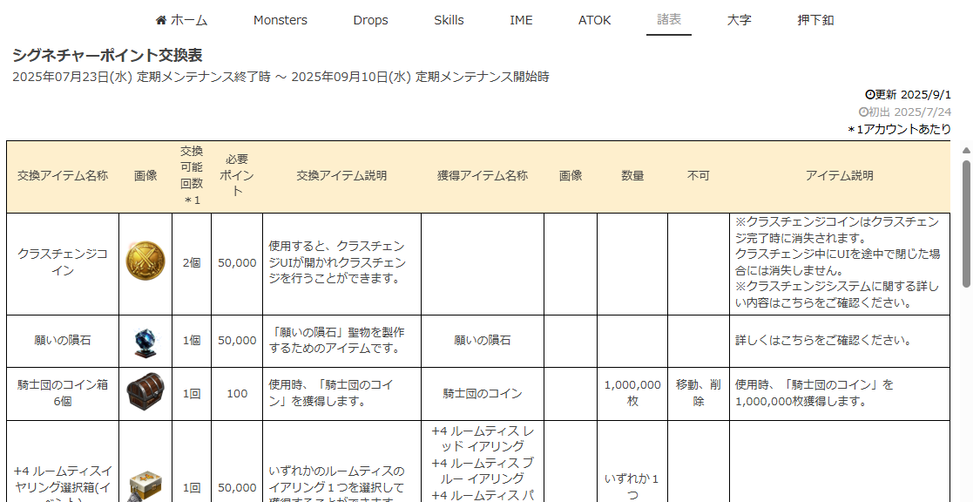Click the 願いの隕石 exchange item description cell
Image resolution: width=980 pixels, height=502 pixels.
click(341, 341)
